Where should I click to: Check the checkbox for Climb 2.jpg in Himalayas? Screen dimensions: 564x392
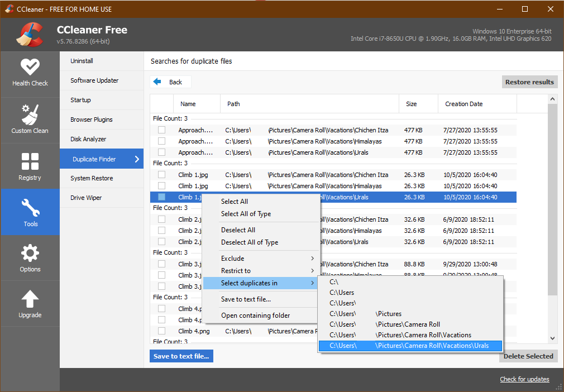pos(162,230)
